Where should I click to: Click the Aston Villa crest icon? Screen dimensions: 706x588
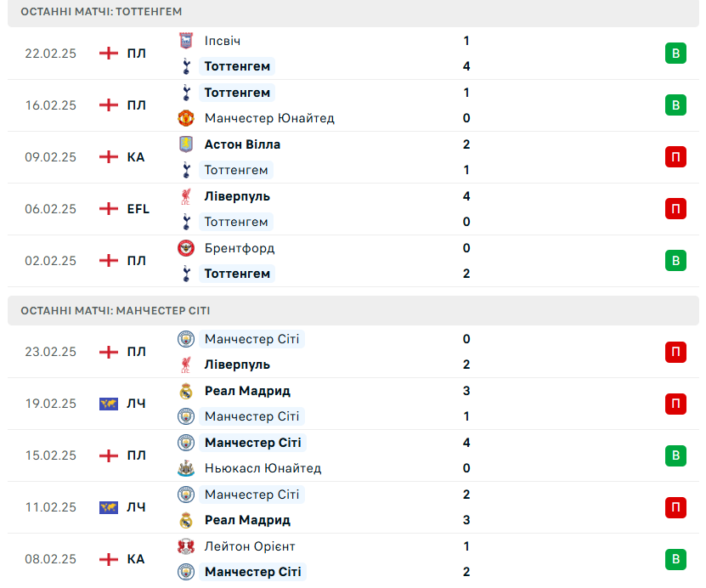coord(186,144)
